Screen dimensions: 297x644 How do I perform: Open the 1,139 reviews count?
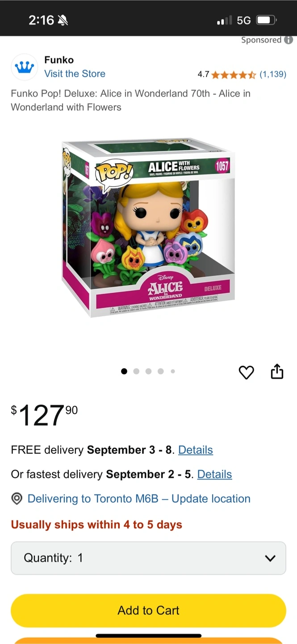point(273,74)
